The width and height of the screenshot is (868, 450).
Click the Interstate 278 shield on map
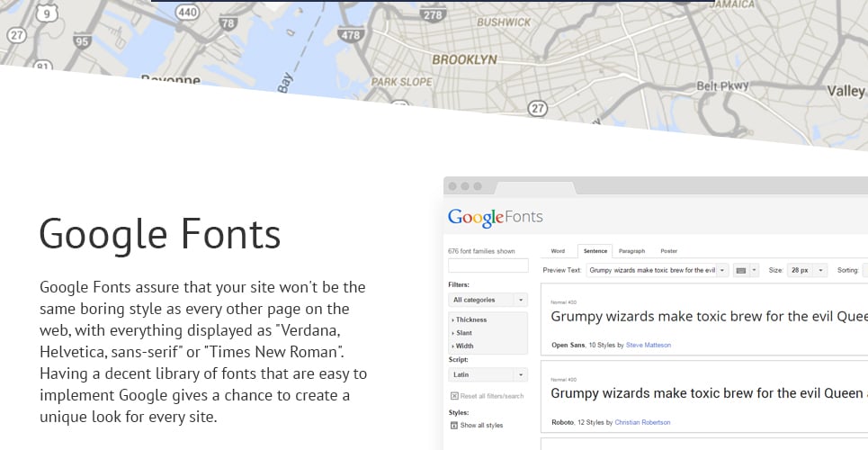tap(433, 14)
